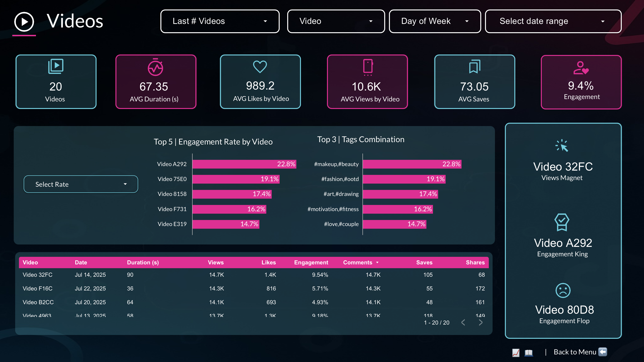The width and height of the screenshot is (644, 362).
Task: Click the 10.6K AVG Views value
Action: [x=366, y=87]
